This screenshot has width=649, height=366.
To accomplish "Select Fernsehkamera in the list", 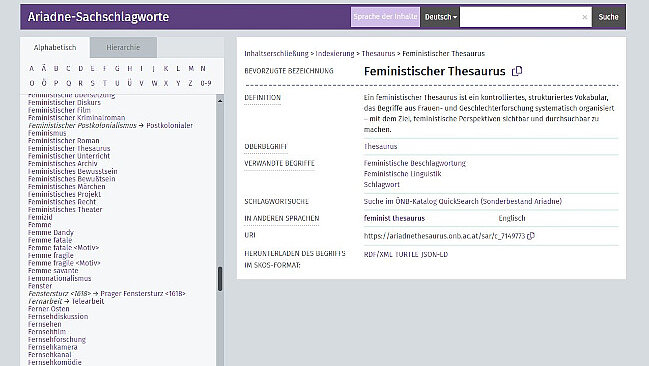I will tap(53, 347).
